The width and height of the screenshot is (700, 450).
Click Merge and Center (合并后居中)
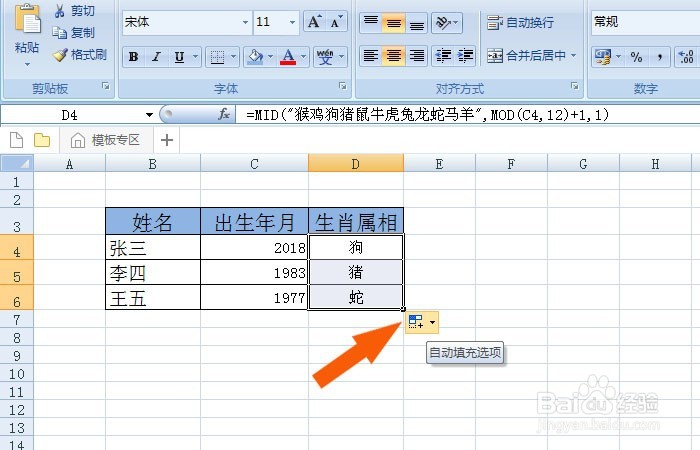click(x=526, y=56)
